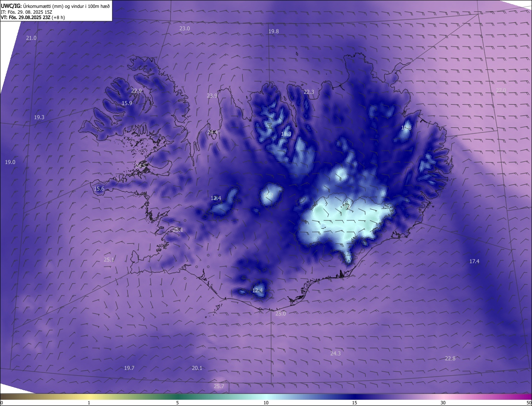Select the 24.4 value label
The width and height of the screenshot is (532, 406).
(212, 133)
